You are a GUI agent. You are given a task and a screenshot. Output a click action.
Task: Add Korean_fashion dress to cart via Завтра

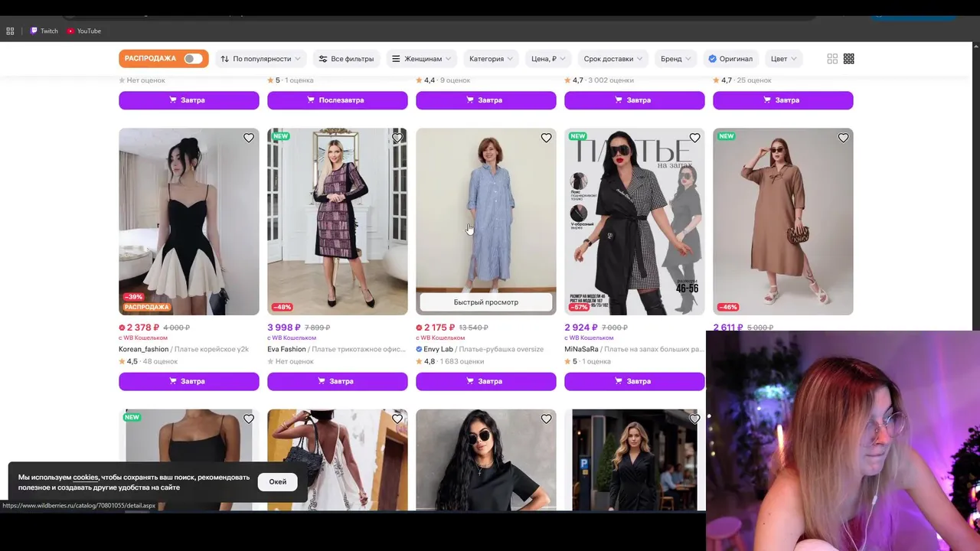click(189, 381)
